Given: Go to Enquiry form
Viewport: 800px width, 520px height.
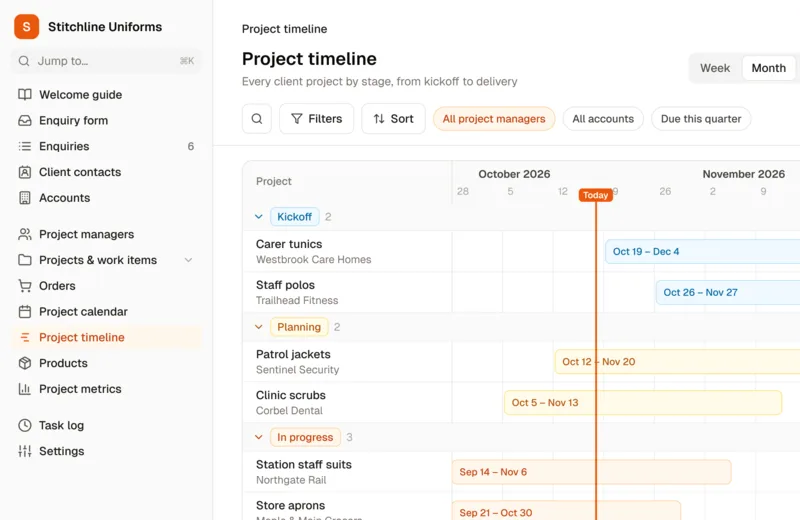Looking at the screenshot, I should coord(107,120).
